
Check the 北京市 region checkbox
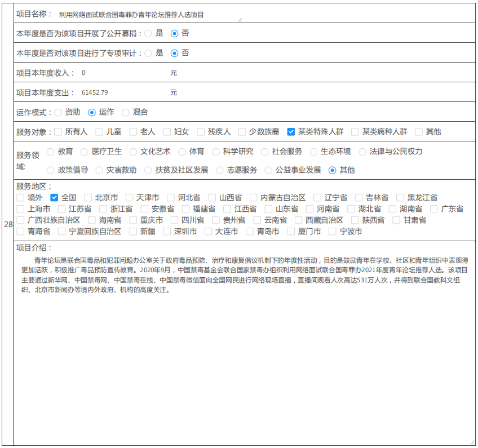[x=88, y=198]
